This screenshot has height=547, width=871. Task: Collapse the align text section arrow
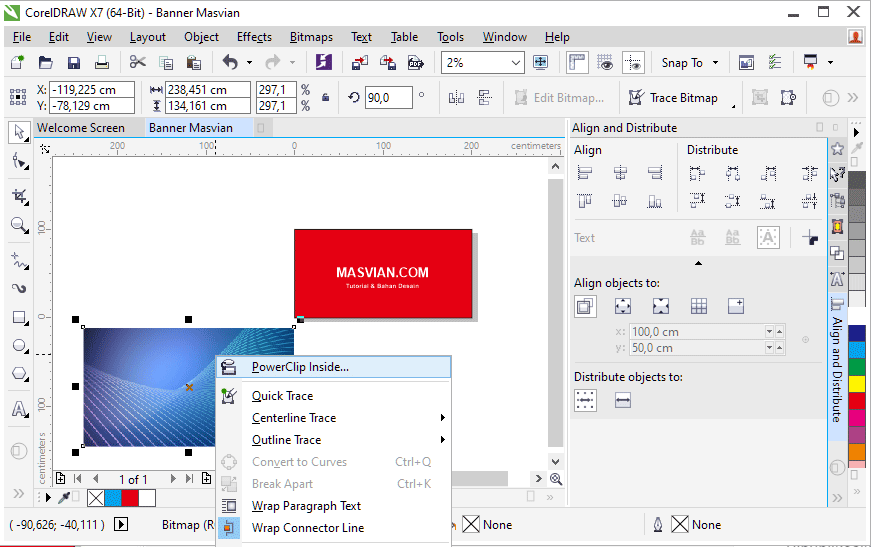[x=698, y=263]
